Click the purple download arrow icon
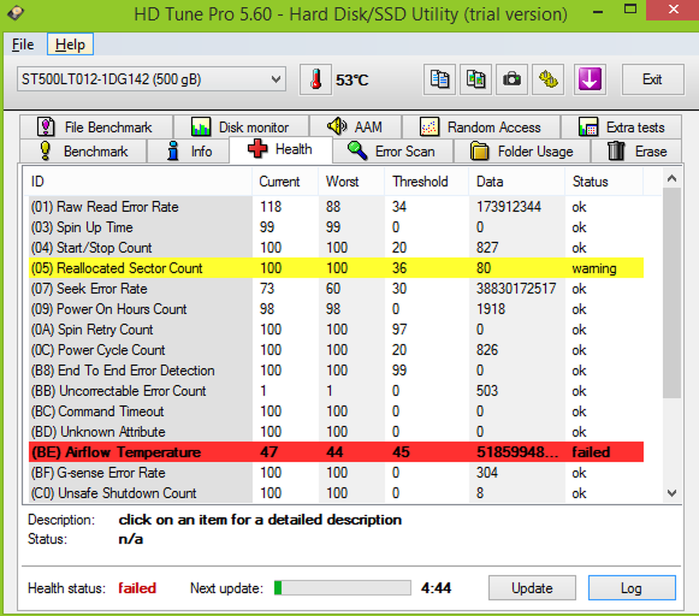Image resolution: width=699 pixels, height=616 pixels. point(590,79)
